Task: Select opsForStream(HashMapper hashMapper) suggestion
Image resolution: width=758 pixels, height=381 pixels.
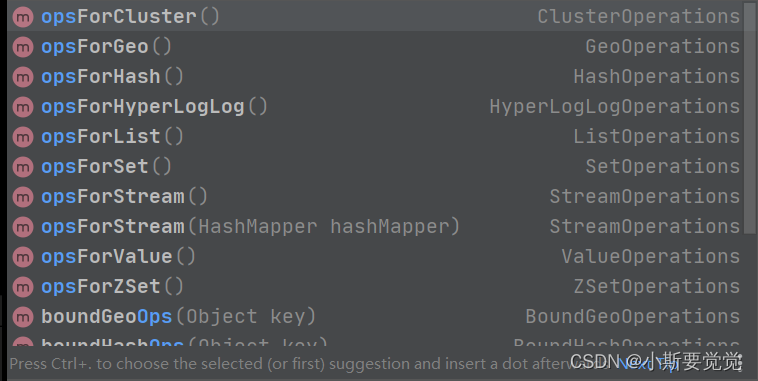Action: click(x=375, y=226)
